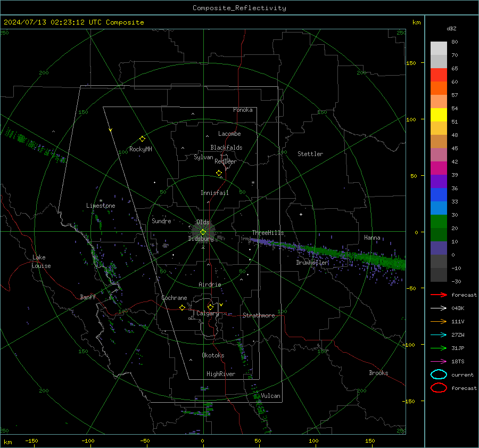This screenshot has height=448, width=479.
Task: Click the yellow radar-center diamond at Olds
Action: pyautogui.click(x=203, y=232)
